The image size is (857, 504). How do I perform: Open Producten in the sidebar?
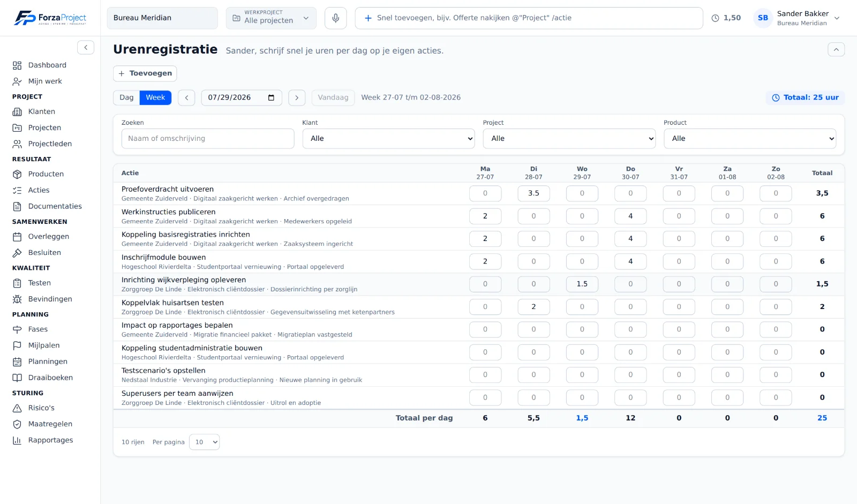tap(46, 174)
